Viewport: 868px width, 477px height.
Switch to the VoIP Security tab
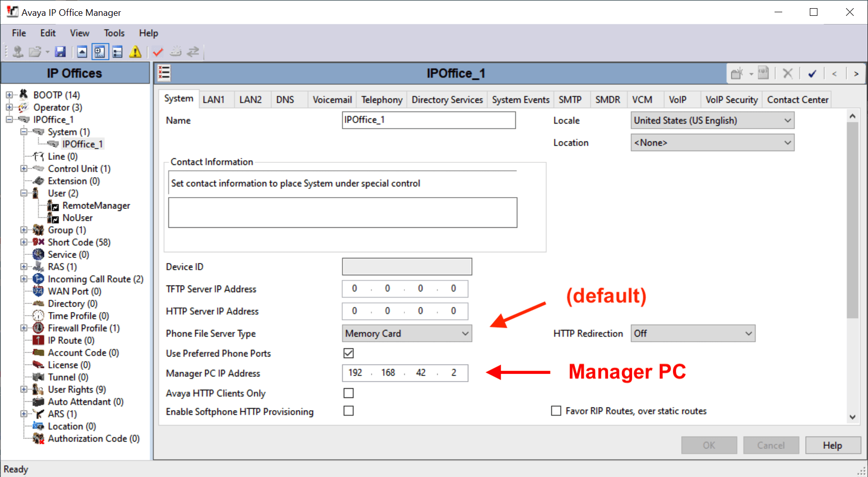731,99
